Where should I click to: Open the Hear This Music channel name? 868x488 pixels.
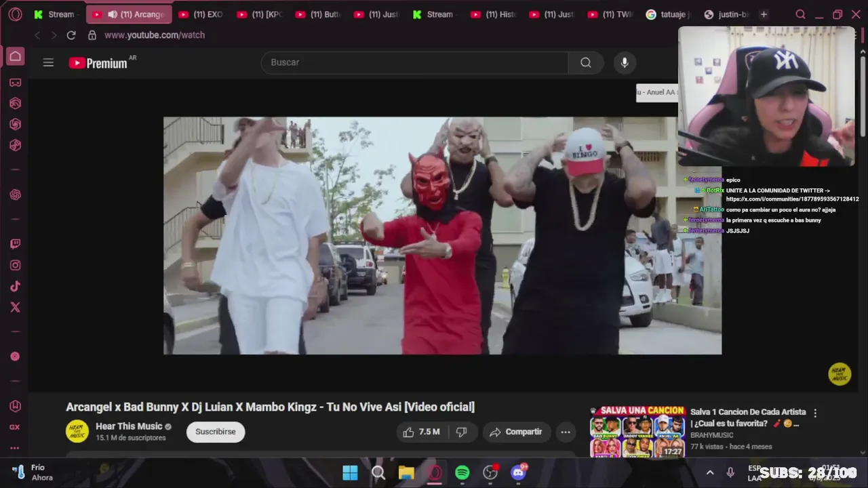[129, 426]
